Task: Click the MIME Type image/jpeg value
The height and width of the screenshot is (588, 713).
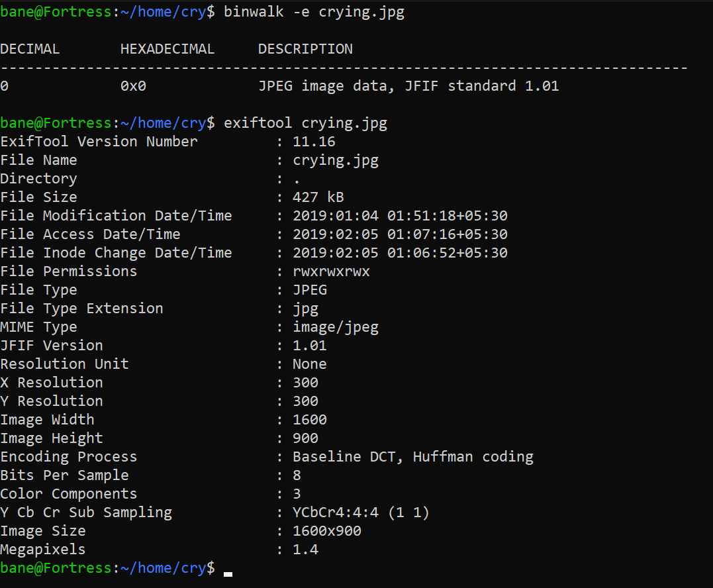Action: [335, 326]
